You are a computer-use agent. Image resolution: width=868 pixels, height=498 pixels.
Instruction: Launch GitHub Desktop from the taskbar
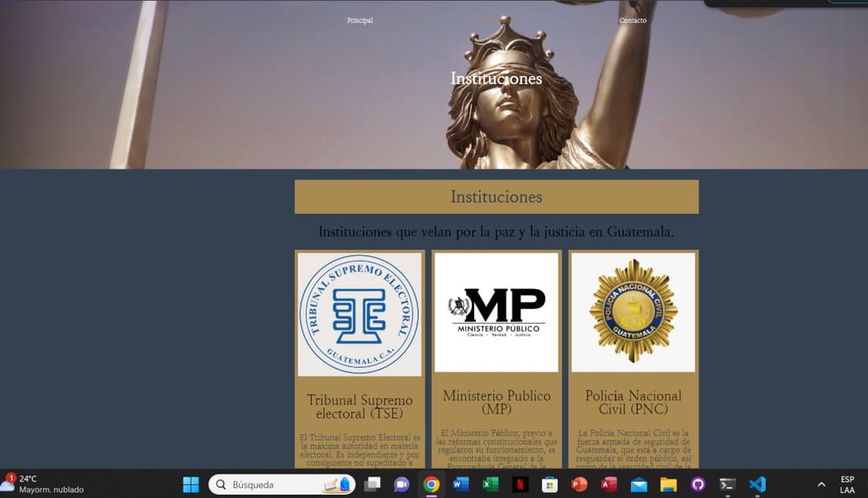pos(698,484)
